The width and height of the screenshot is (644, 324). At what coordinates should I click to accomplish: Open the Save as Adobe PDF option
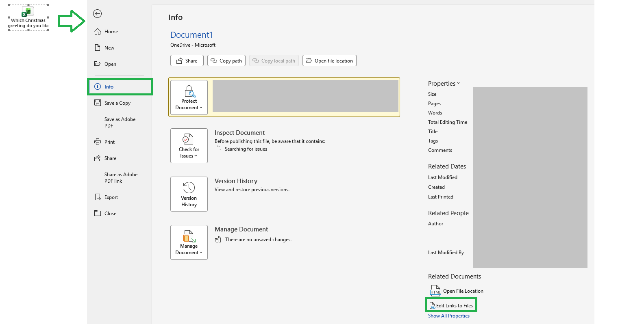tap(120, 123)
